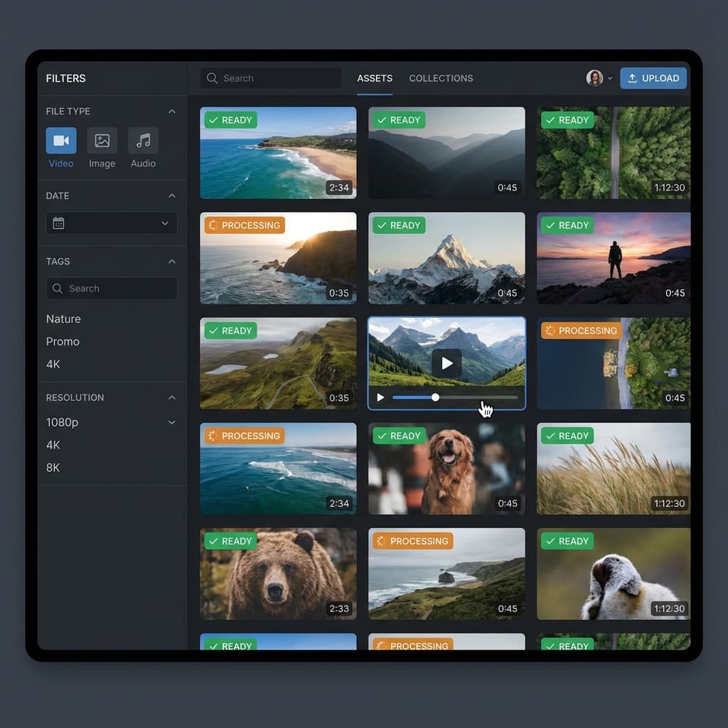Select the Video file type filter

tap(60, 141)
